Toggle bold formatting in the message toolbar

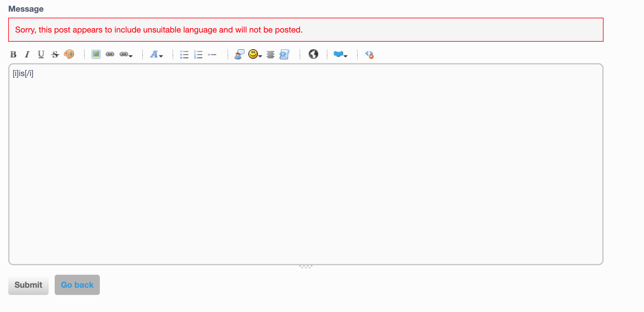[13, 54]
